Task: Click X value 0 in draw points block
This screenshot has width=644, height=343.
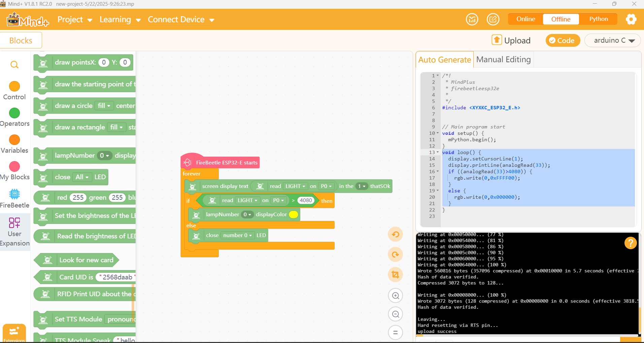Action: (x=104, y=62)
